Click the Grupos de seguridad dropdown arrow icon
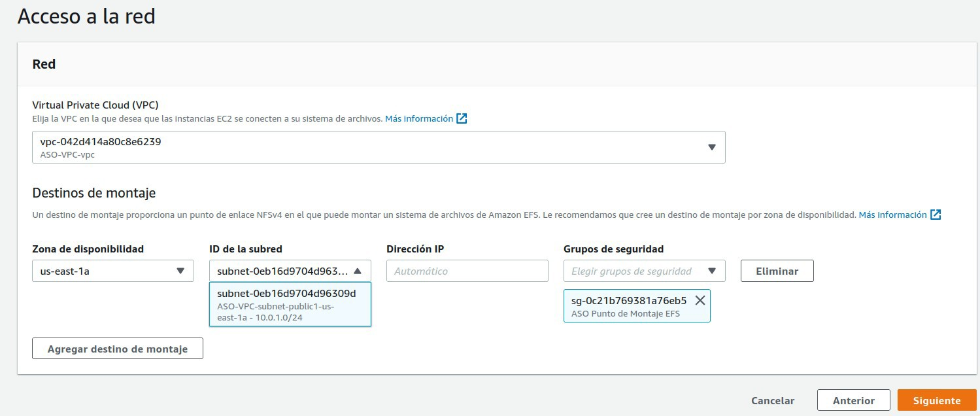 pos(712,270)
